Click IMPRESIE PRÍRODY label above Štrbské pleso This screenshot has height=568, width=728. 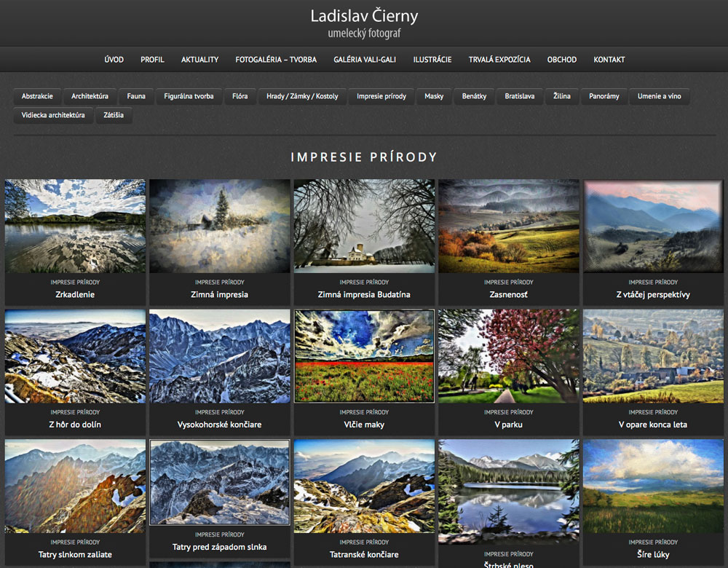click(509, 554)
